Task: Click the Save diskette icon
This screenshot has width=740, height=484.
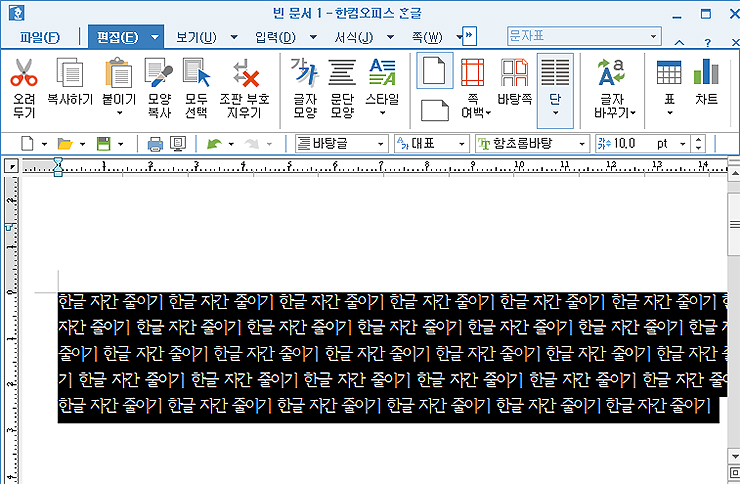Action: coord(103,143)
